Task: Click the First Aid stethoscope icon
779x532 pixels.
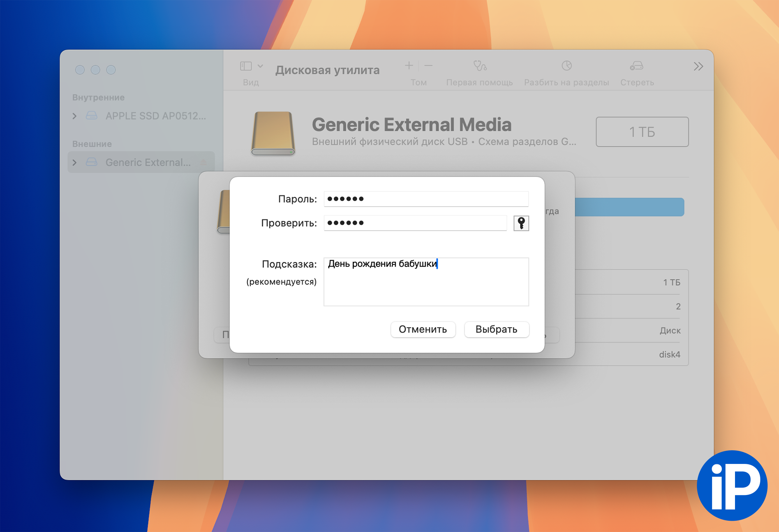Action: point(479,66)
